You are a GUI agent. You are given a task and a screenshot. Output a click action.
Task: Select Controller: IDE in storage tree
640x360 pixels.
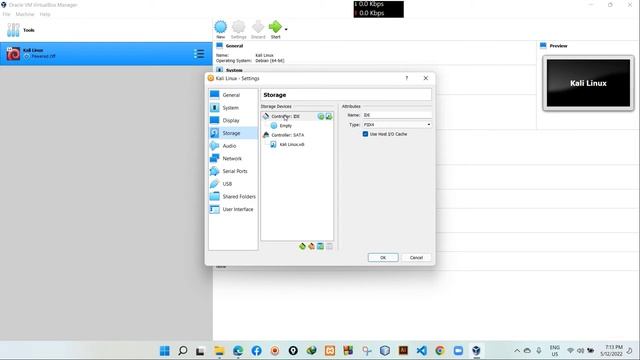[286, 116]
